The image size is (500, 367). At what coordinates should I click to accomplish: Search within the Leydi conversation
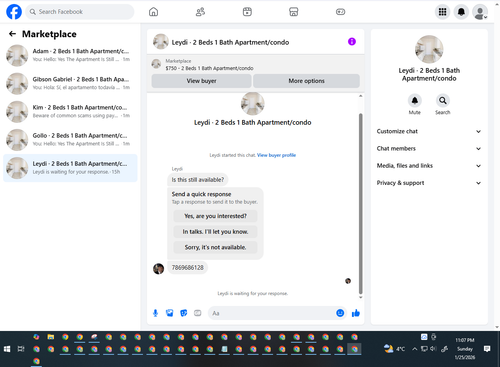443,100
